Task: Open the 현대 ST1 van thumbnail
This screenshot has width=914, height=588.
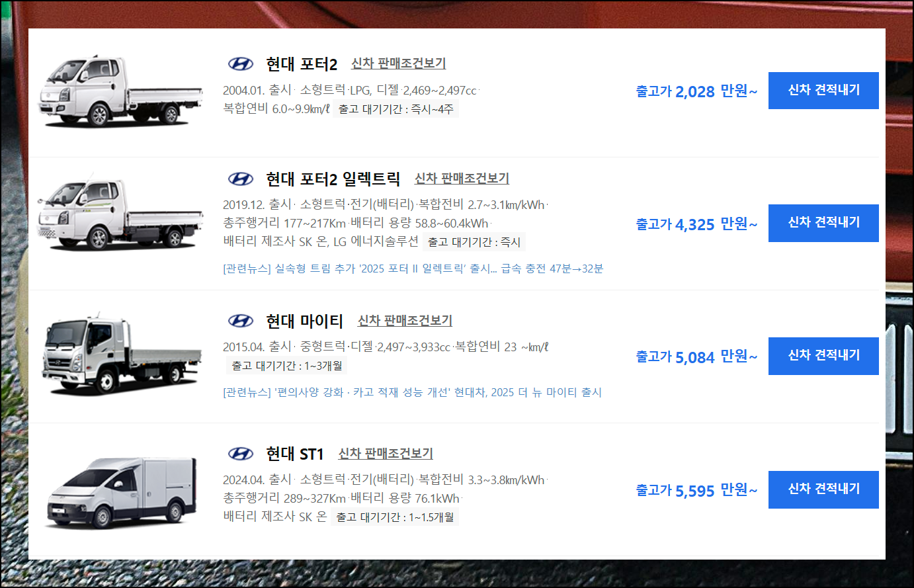Action: click(x=122, y=492)
